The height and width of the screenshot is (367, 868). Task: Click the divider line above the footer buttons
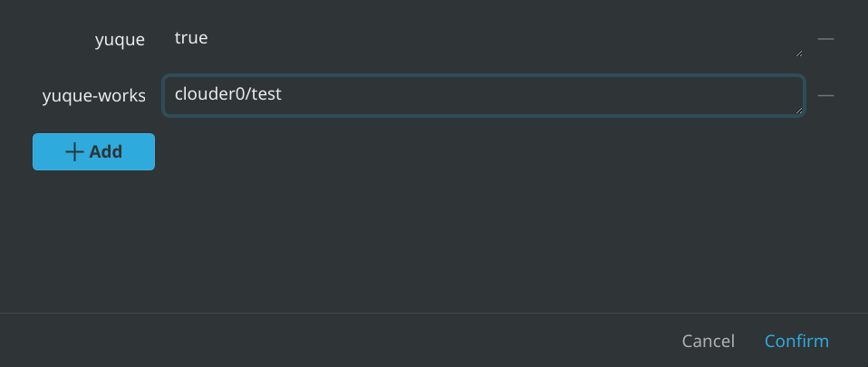pos(434,313)
